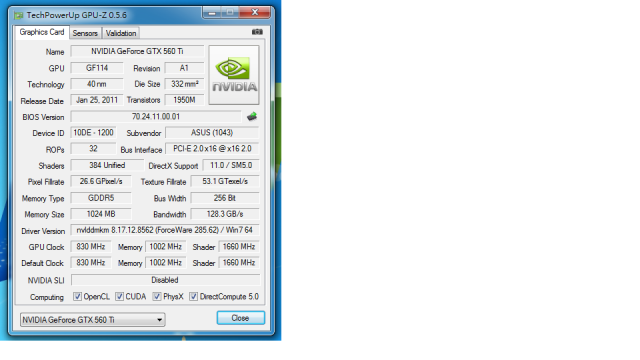Image resolution: width=640 pixels, height=360 pixels.
Task: Toggle the OpenCL checkbox
Action: [77, 297]
